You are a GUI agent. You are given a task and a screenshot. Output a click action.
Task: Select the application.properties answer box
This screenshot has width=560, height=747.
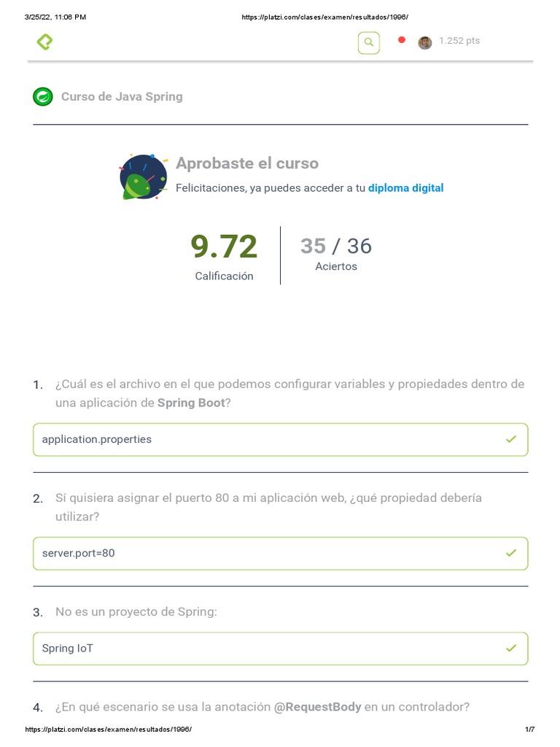click(280, 439)
